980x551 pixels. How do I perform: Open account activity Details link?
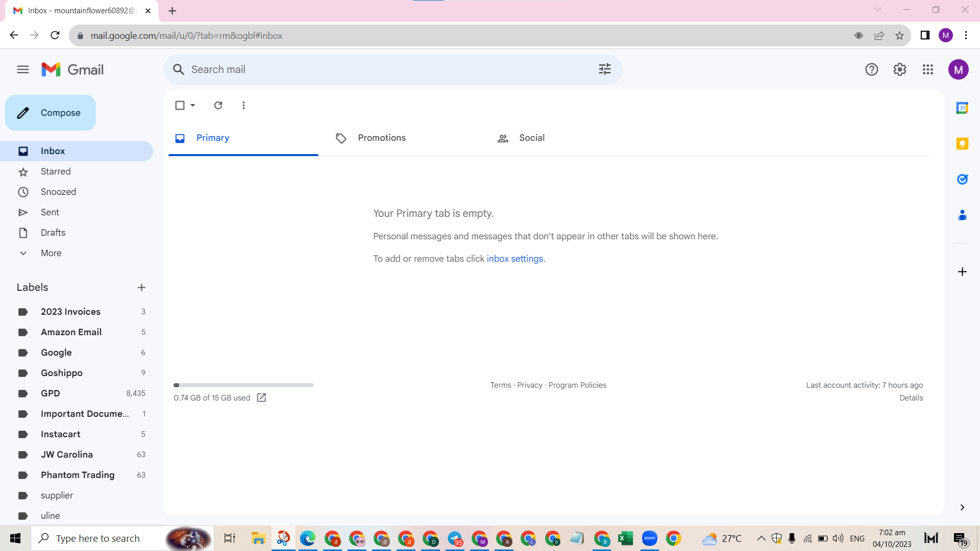911,398
